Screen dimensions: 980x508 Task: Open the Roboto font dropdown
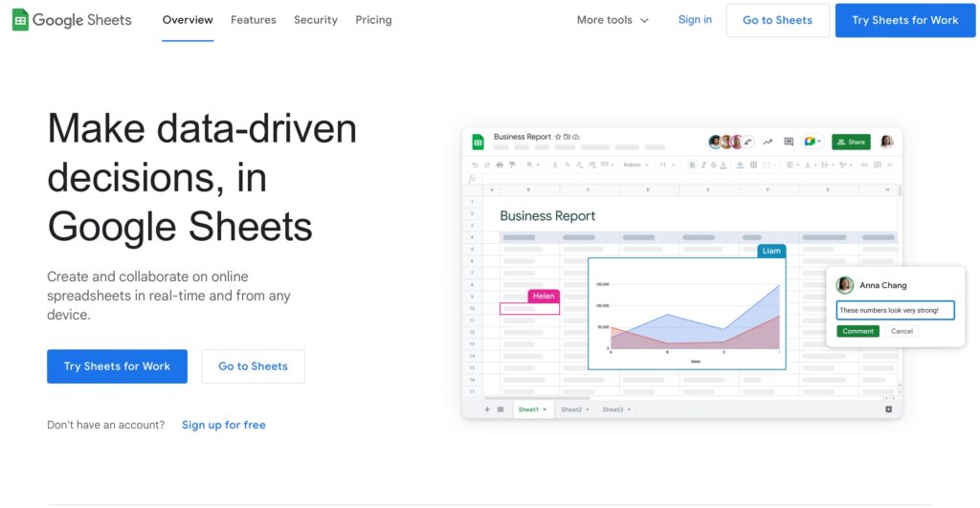[x=635, y=165]
